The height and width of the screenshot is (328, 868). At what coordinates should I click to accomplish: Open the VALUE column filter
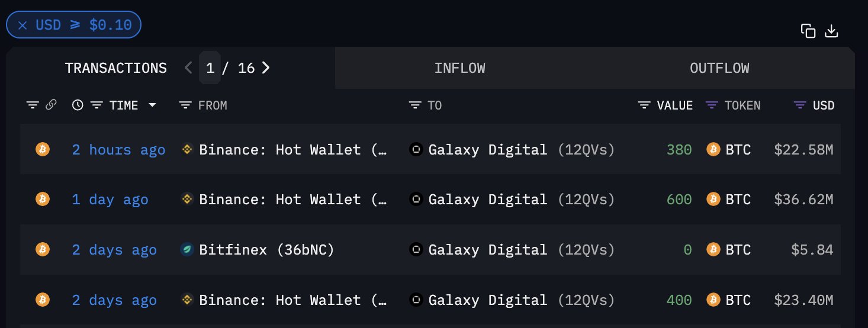click(x=644, y=105)
